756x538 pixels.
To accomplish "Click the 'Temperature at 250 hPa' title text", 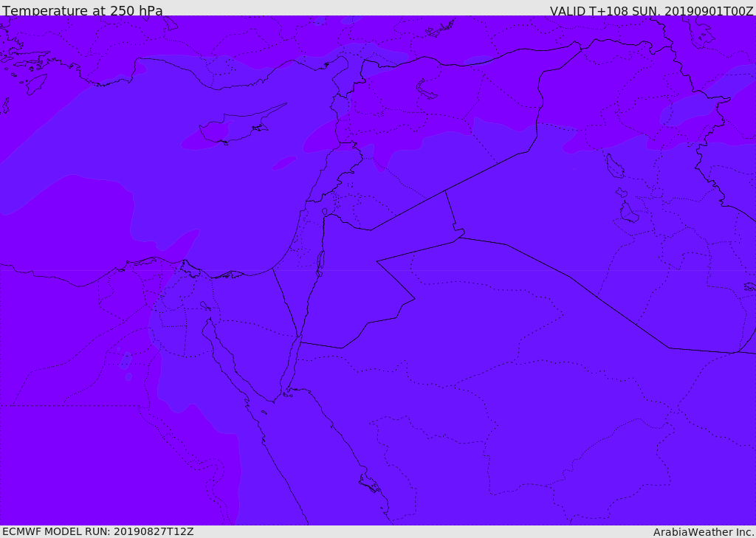I will (x=83, y=10).
